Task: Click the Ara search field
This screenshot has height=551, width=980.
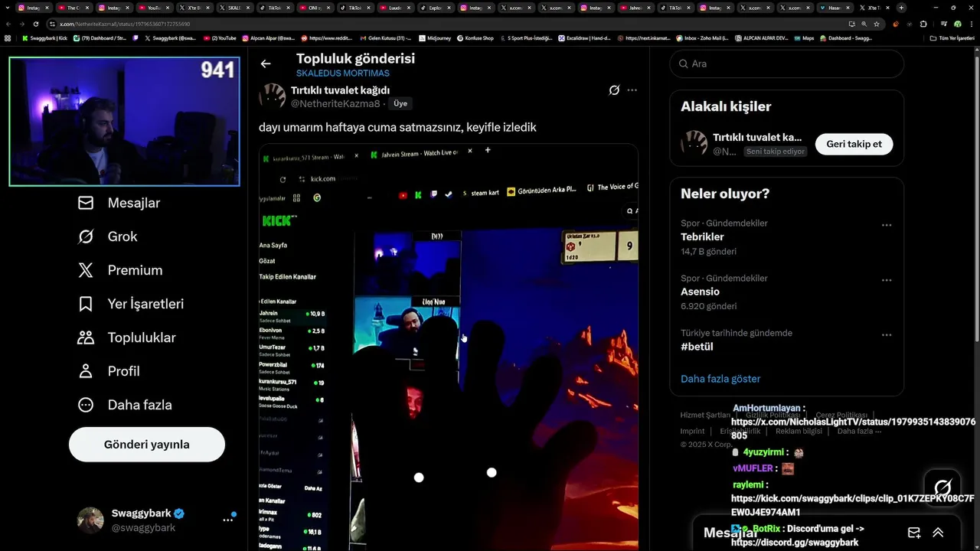Action: tap(786, 64)
